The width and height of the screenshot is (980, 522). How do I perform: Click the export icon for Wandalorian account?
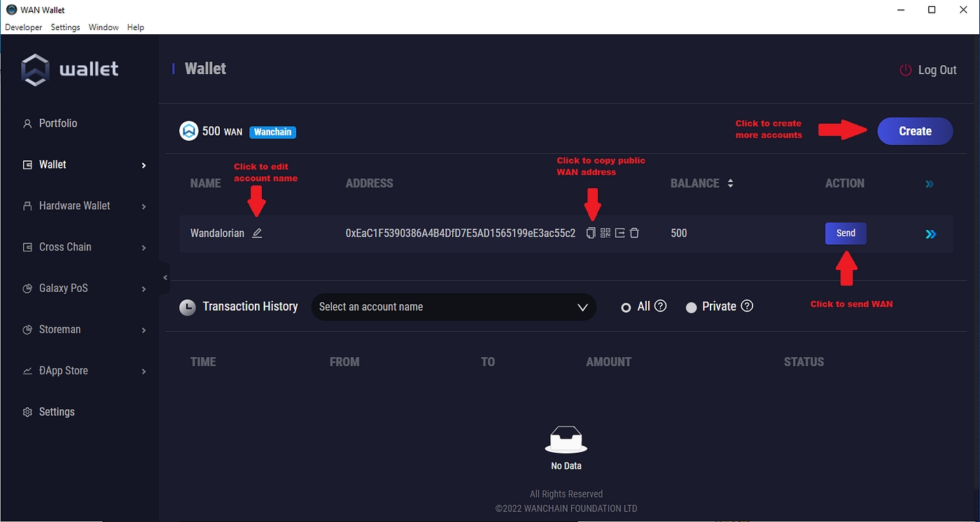click(x=620, y=233)
